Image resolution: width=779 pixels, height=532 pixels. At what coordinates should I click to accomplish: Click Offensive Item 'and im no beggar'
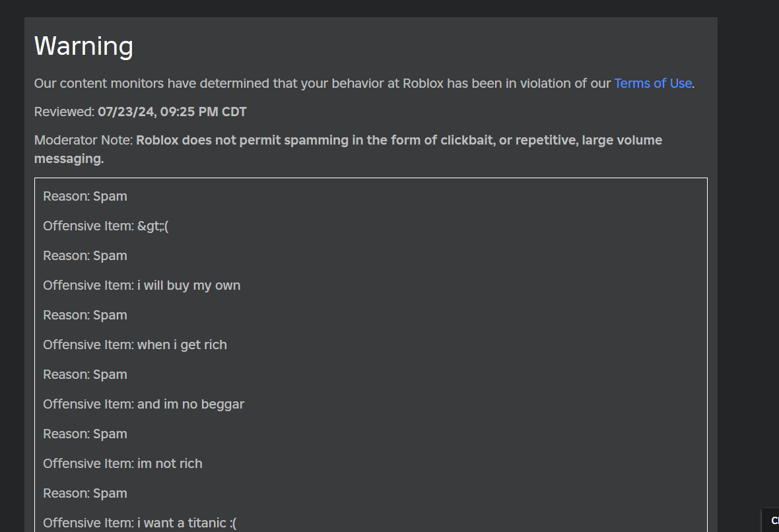point(143,404)
